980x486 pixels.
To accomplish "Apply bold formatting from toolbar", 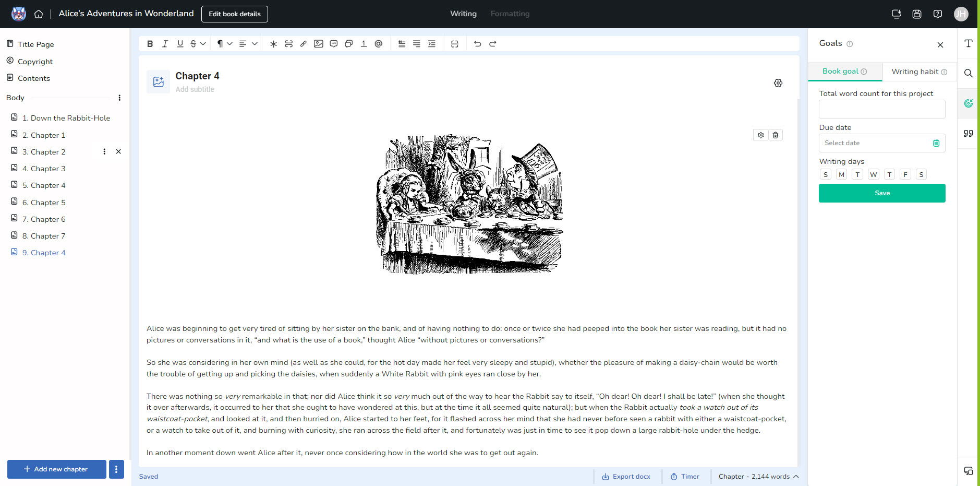I will tap(150, 44).
